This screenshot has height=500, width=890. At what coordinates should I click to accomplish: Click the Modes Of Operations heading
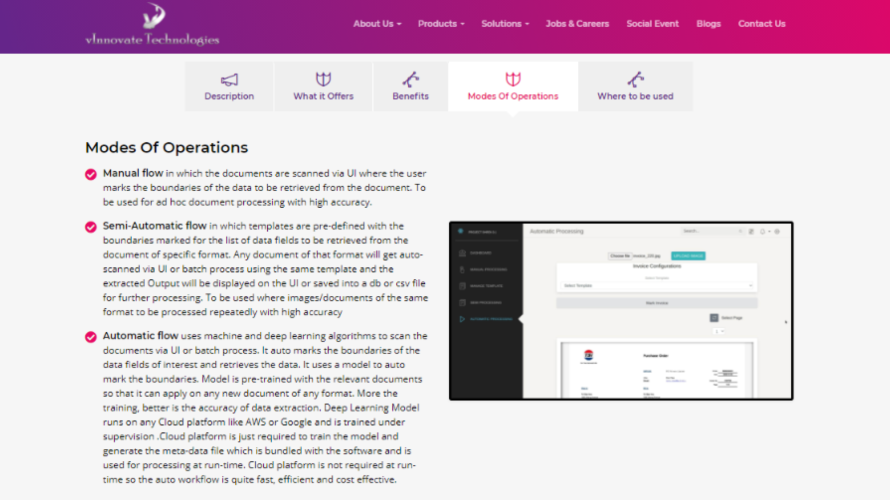coord(166,148)
